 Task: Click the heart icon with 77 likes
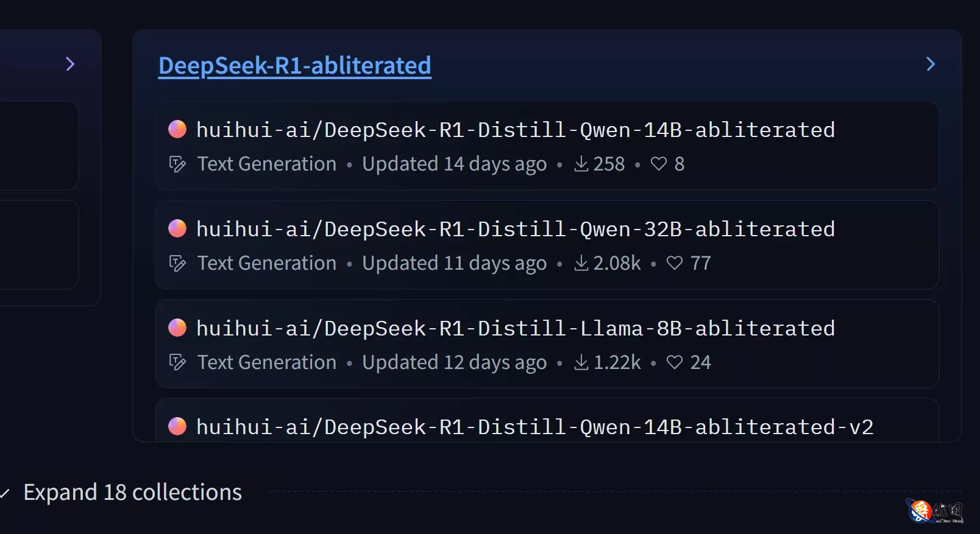674,263
